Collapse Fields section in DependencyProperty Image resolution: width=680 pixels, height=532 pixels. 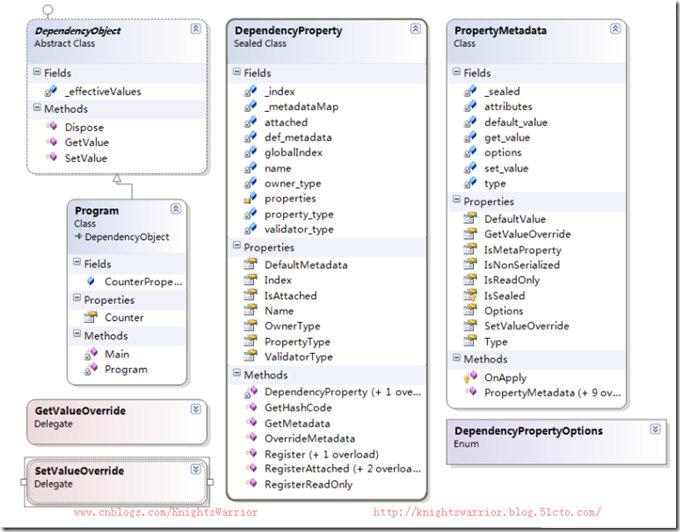235,73
